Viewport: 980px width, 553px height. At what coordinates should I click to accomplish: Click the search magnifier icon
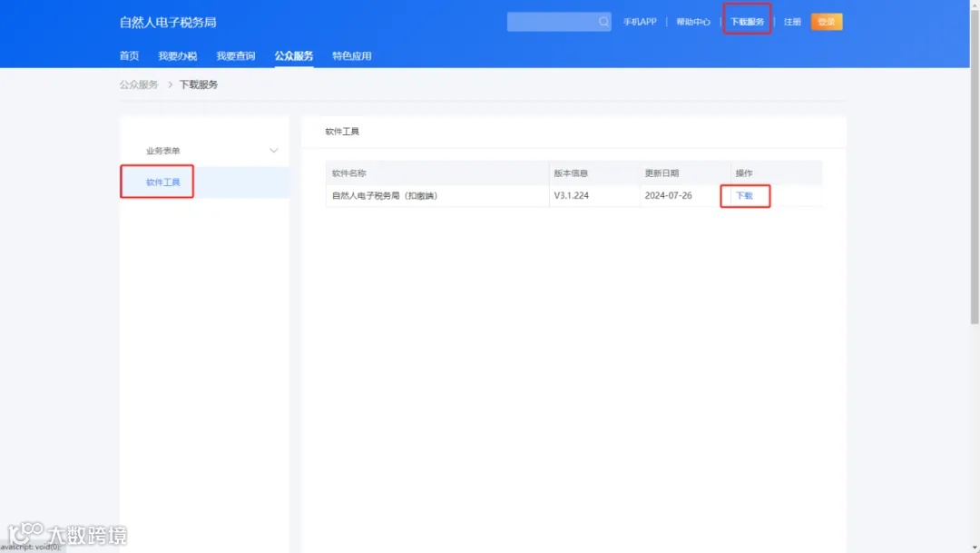point(602,21)
